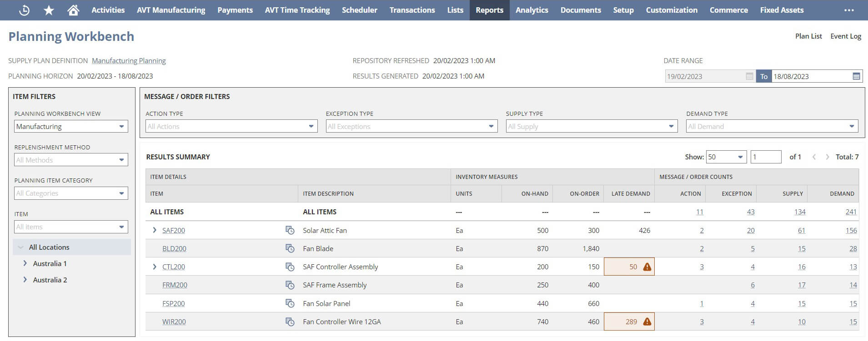This screenshot has height=341, width=868.
Task: Collapse the All Locations tree node
Action: (x=20, y=247)
